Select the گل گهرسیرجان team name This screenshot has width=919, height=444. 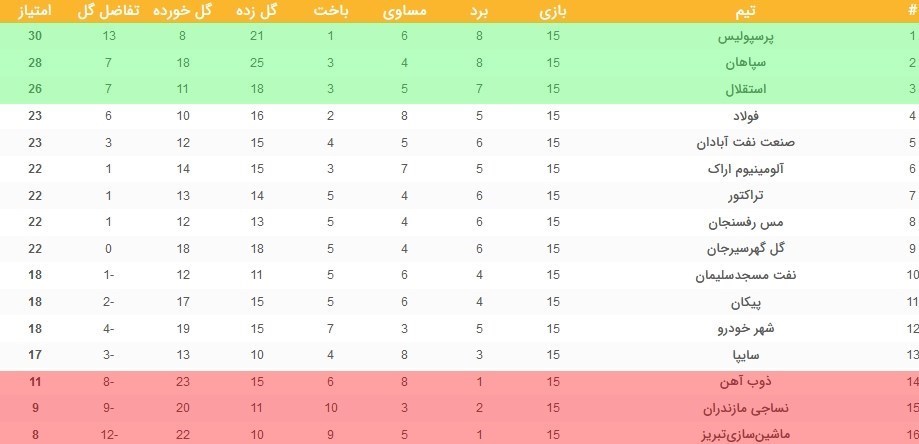[740, 248]
